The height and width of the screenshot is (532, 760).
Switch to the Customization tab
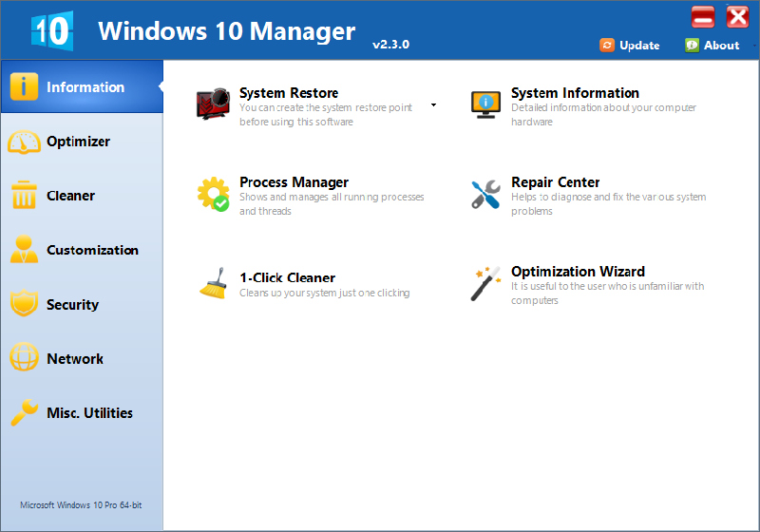(x=82, y=250)
